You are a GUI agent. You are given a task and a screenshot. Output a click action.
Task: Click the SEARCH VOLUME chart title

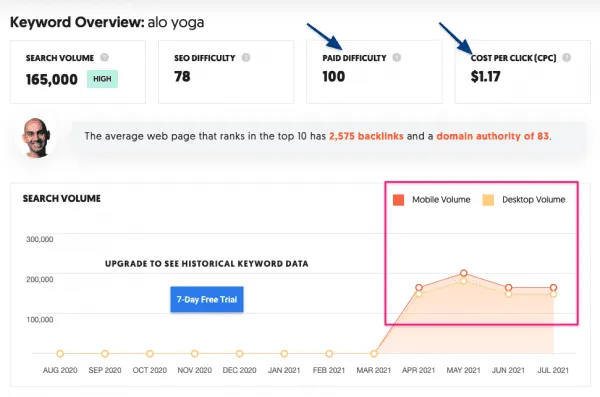[62, 198]
